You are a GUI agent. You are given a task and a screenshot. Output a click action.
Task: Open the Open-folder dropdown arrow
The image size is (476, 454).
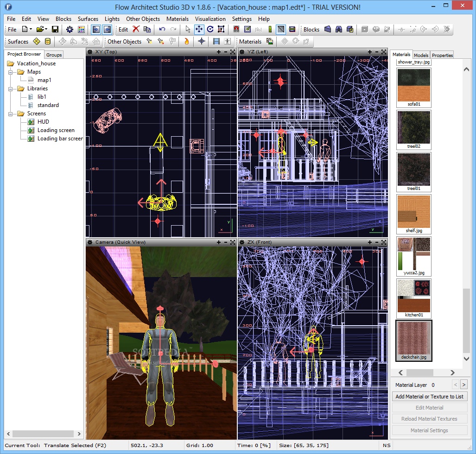pyautogui.click(x=46, y=30)
